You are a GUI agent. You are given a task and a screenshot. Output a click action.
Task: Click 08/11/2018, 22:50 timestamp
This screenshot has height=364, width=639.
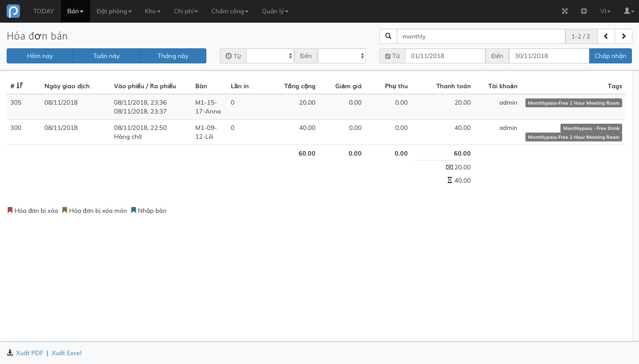(140, 128)
